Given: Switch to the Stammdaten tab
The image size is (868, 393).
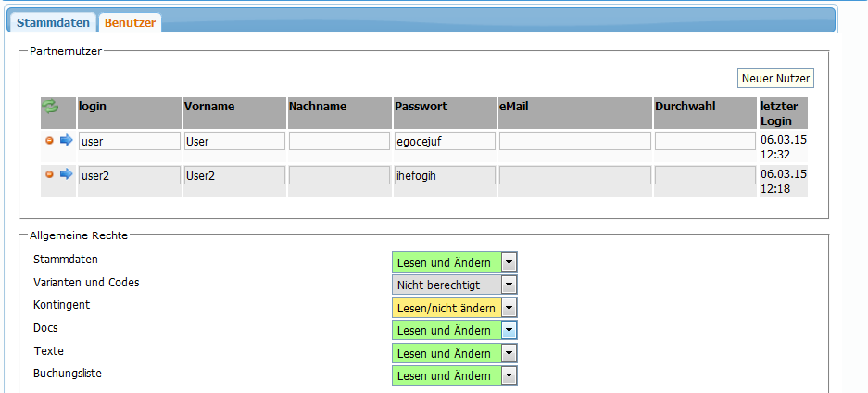Looking at the screenshot, I should pyautogui.click(x=53, y=22).
